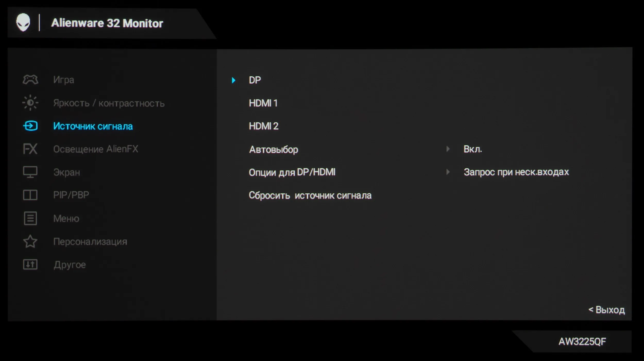Image resolution: width=644 pixels, height=361 pixels.
Task: Expand Опции для DP/HDMI arrow
Action: [448, 172]
